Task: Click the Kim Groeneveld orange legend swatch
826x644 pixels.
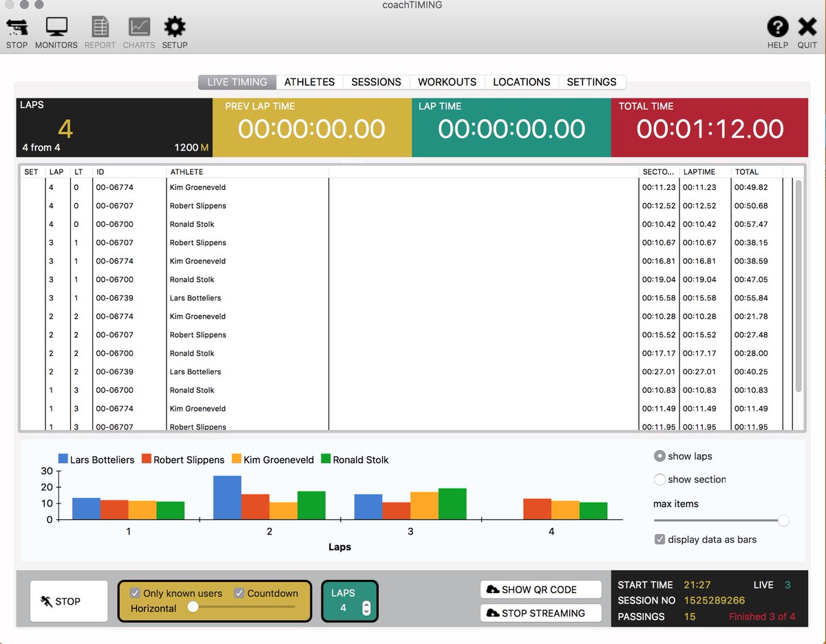Action: click(237, 459)
